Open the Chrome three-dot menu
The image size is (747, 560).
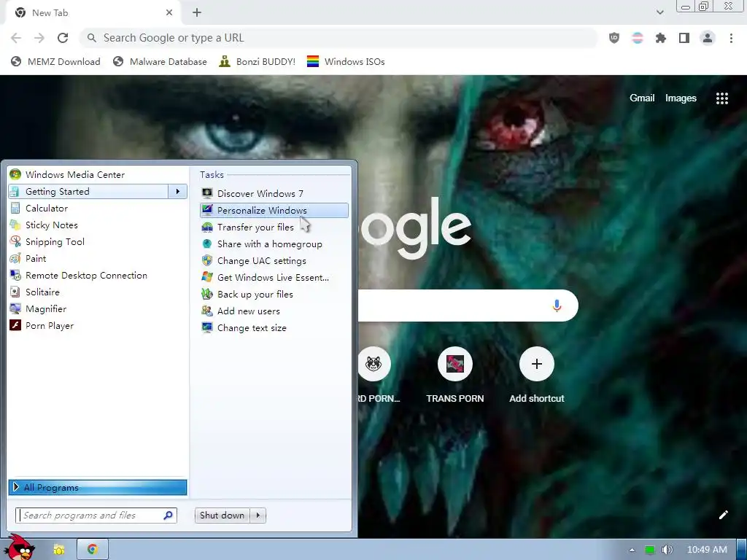pos(731,38)
